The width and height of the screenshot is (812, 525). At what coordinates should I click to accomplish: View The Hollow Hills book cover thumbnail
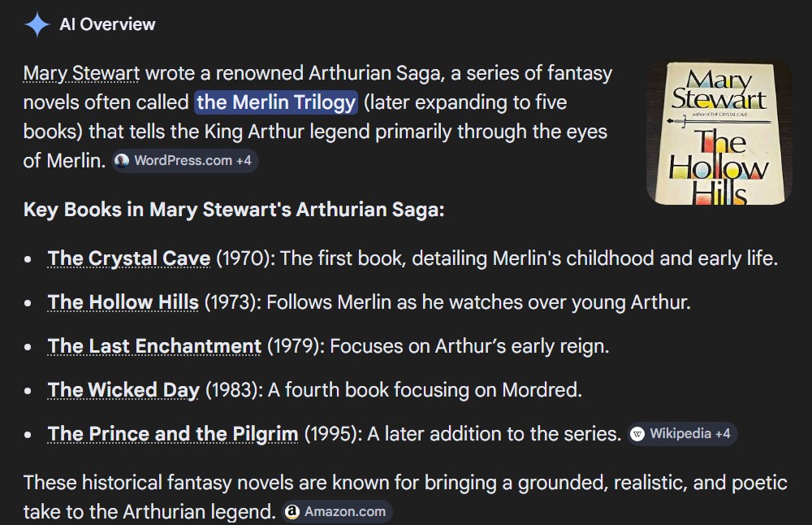719,132
